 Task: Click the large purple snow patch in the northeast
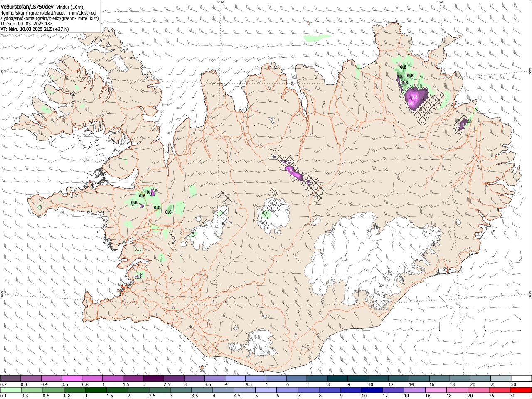point(416,98)
